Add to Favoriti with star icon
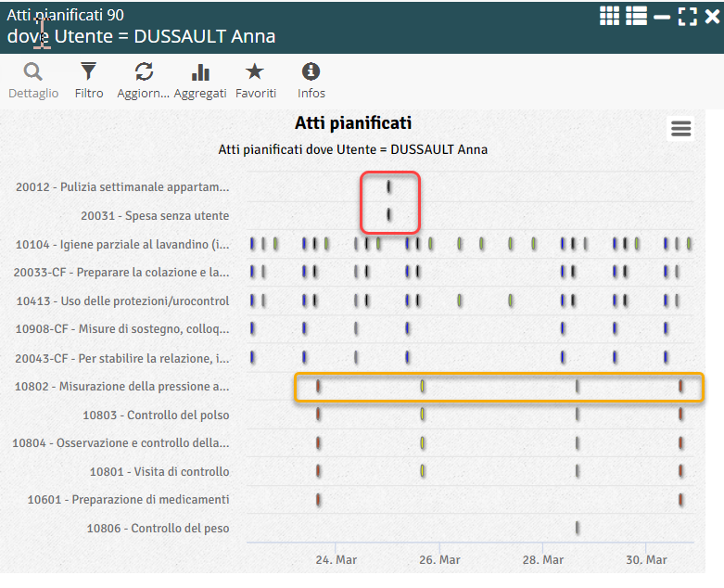 tap(255, 72)
